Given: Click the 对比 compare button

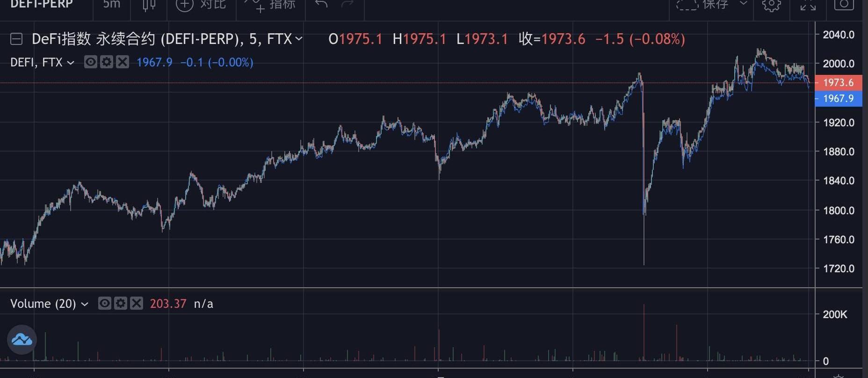Looking at the screenshot, I should click(x=201, y=5).
